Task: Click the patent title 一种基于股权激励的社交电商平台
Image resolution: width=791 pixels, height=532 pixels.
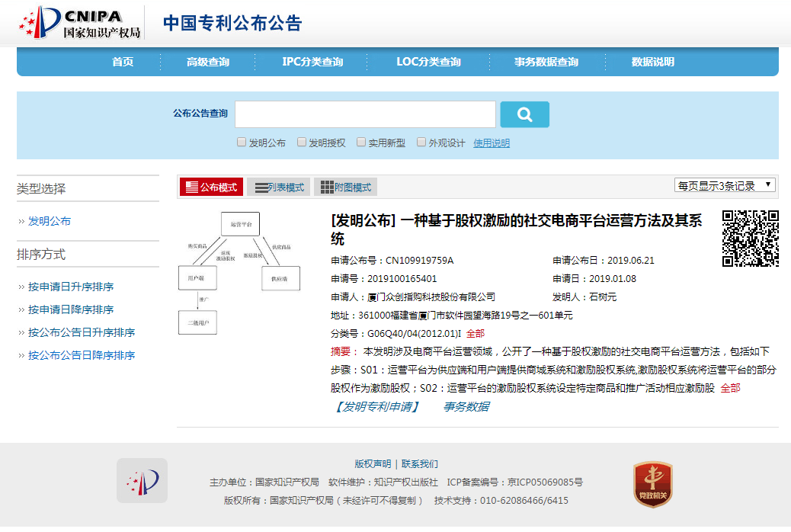Action: click(517, 229)
